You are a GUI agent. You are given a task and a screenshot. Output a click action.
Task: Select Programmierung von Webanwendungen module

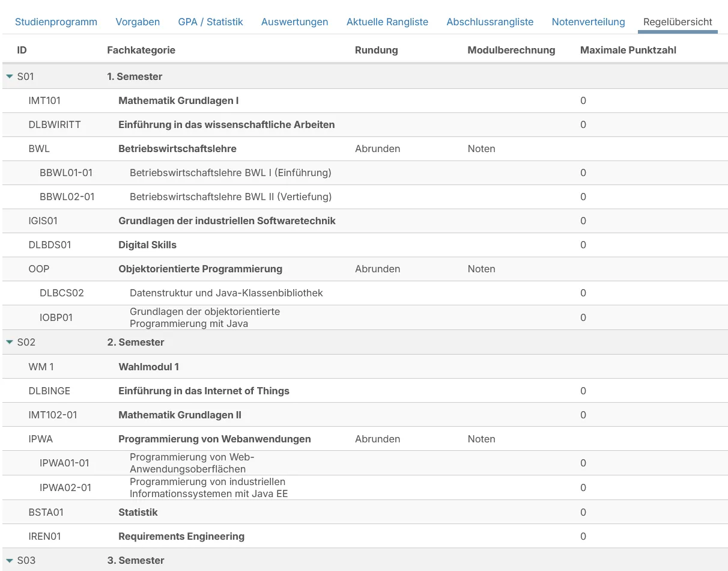[x=214, y=439]
